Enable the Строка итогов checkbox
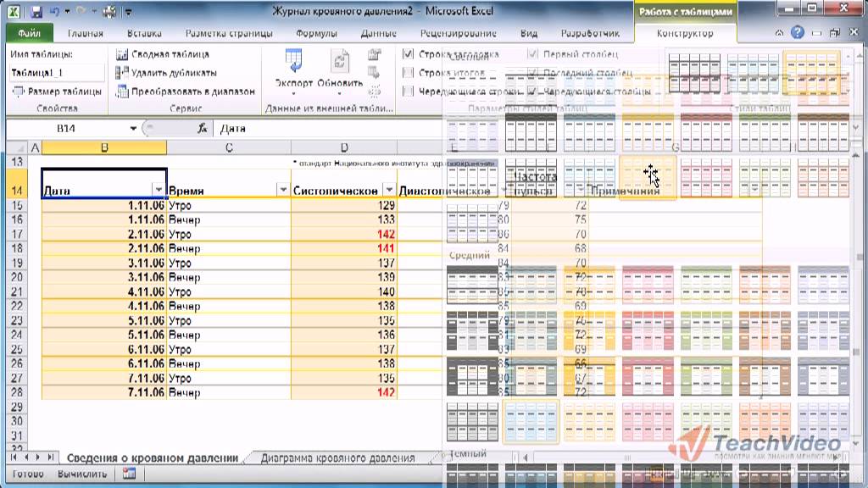Image resolution: width=868 pixels, height=488 pixels. pos(408,73)
